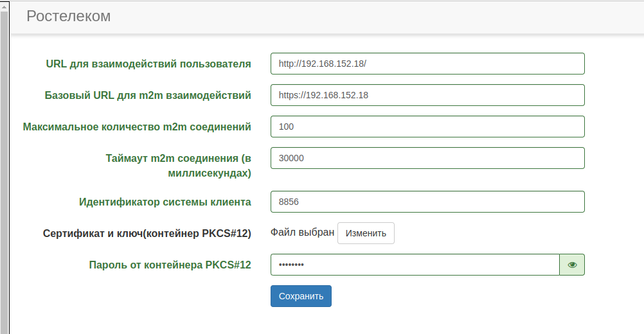This screenshot has height=334, width=644.
Task: Click label 'Максимальное количество m2m соединений'
Action: click(137, 127)
